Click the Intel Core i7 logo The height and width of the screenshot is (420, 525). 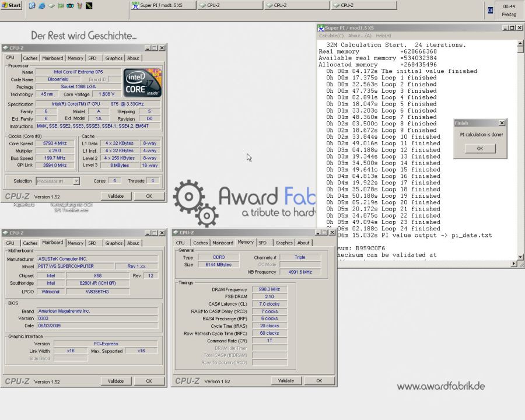pyautogui.click(x=143, y=83)
